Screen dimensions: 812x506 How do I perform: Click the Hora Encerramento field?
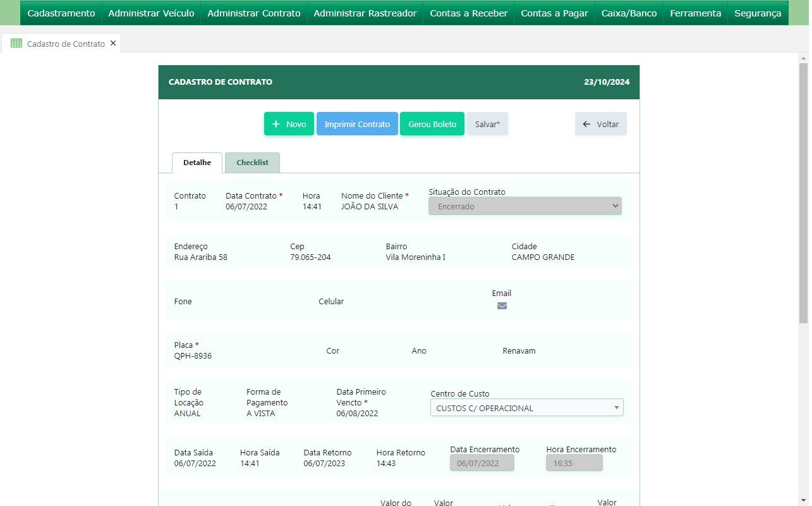[x=574, y=463]
